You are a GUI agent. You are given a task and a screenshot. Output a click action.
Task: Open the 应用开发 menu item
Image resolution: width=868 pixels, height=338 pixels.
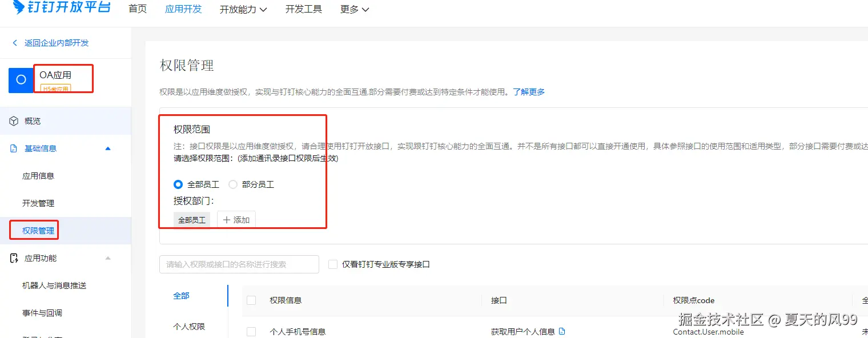[183, 9]
